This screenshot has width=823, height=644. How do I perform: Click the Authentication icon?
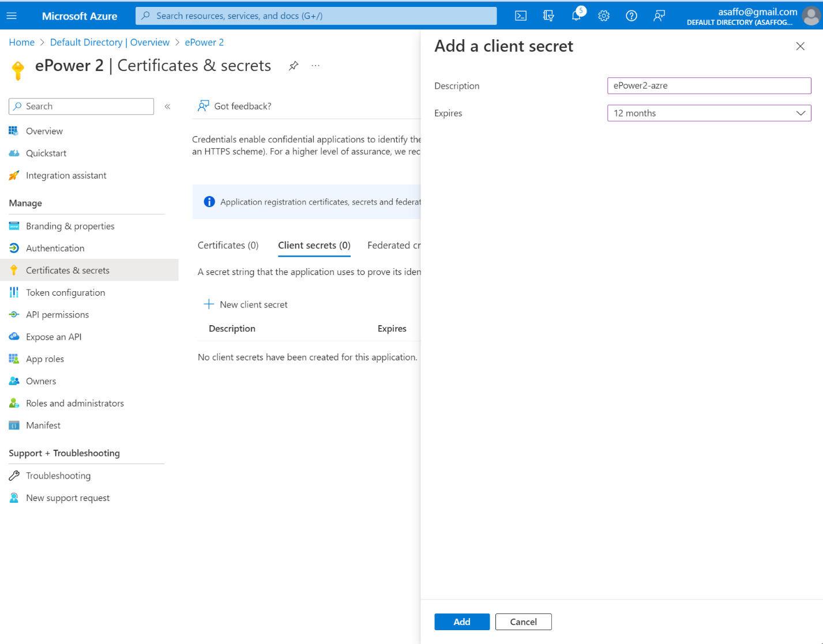pos(14,248)
